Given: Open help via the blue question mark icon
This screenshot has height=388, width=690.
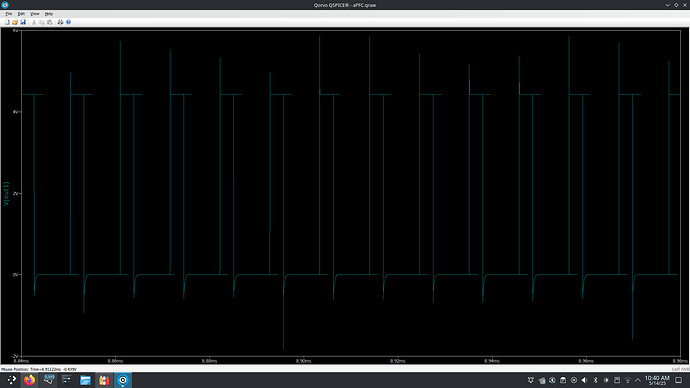Looking at the screenshot, I should (x=68, y=22).
